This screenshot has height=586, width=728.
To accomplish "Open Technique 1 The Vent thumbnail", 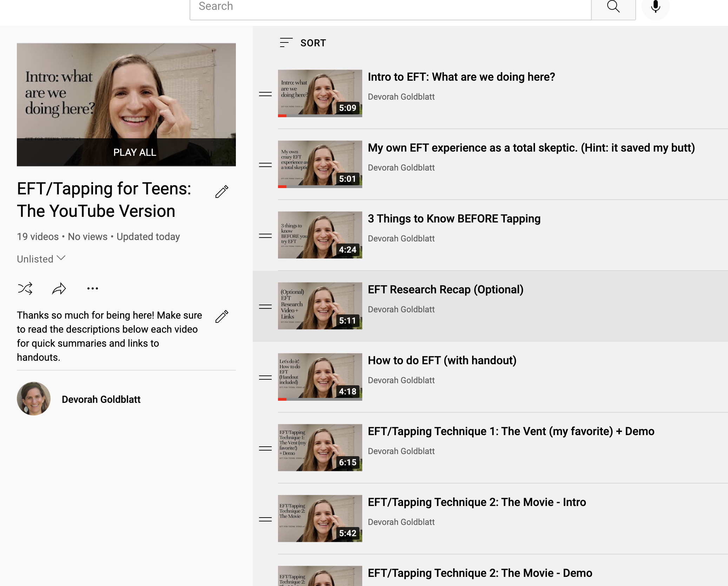I will point(320,448).
